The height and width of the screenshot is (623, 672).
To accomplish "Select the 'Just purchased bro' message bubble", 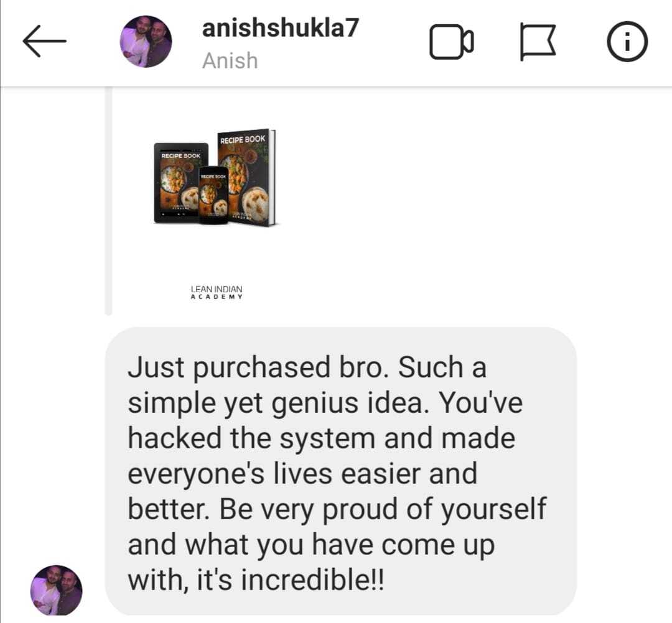I will pos(341,471).
